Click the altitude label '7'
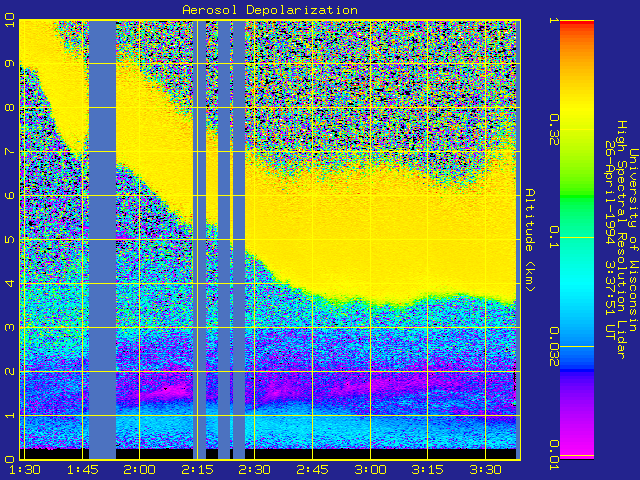Image resolution: width=640 pixels, height=480 pixels. 10,151
